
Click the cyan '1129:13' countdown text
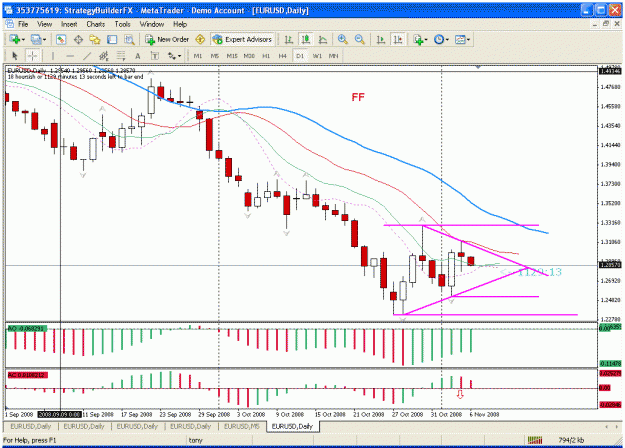coord(540,272)
